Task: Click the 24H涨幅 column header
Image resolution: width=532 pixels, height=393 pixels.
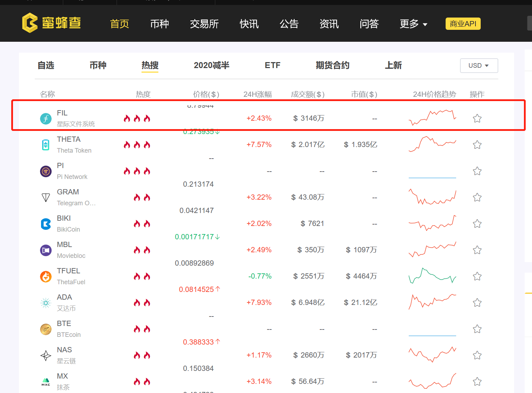Action: [257, 94]
